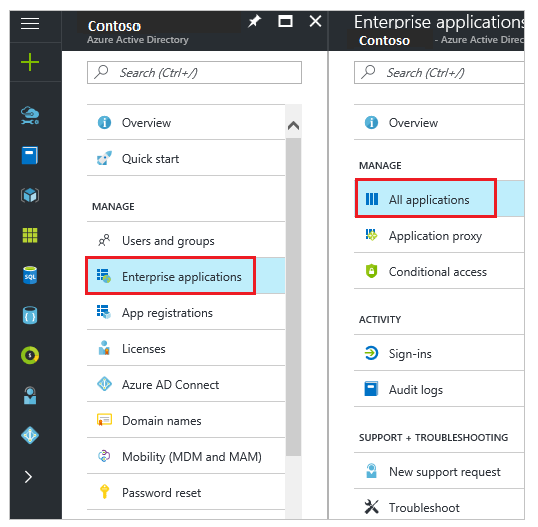
Task: Click the people icon beside Users and groups
Action: pyautogui.click(x=104, y=240)
